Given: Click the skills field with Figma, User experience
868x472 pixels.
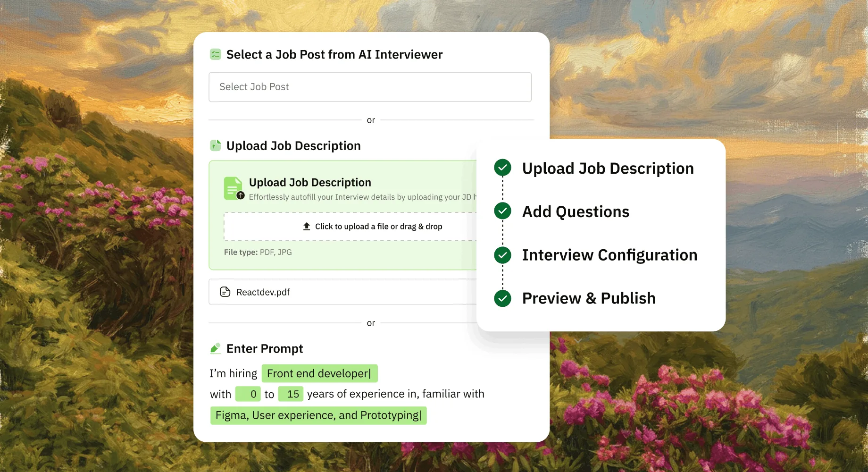Looking at the screenshot, I should [x=318, y=415].
